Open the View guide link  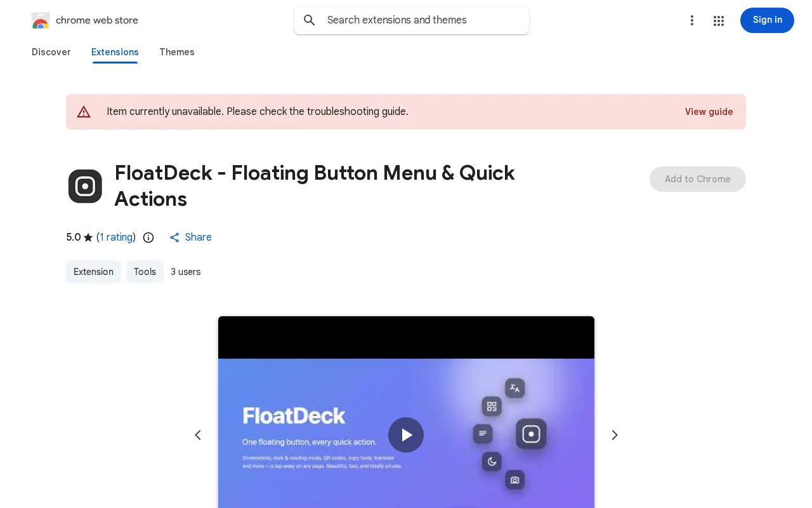pos(709,112)
